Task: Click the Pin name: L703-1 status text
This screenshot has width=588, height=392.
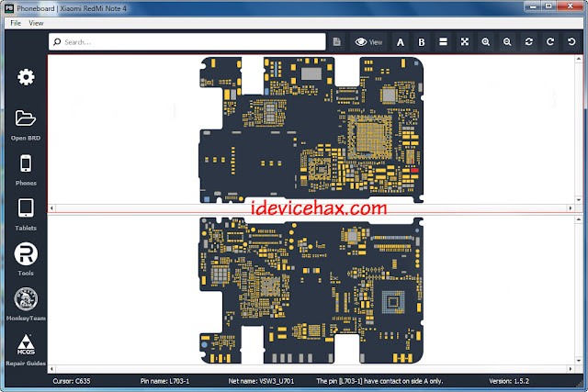Action: point(164,381)
